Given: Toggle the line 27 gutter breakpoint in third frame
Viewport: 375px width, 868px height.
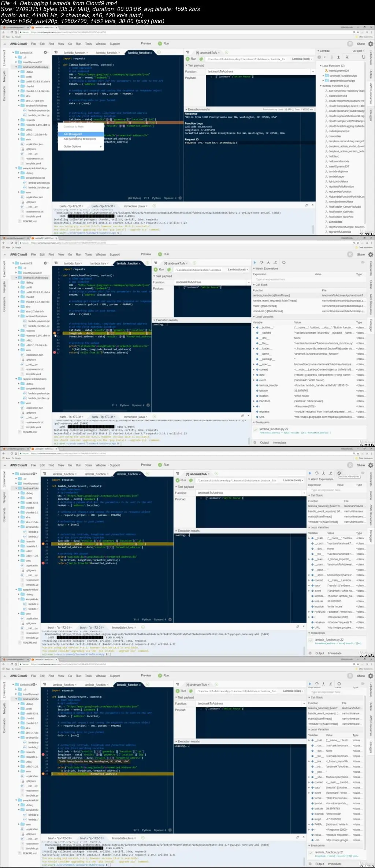Looking at the screenshot, I should [x=43, y=563].
